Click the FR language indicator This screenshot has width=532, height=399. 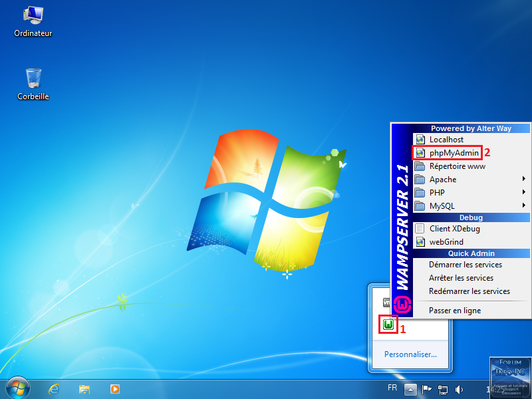(x=392, y=388)
